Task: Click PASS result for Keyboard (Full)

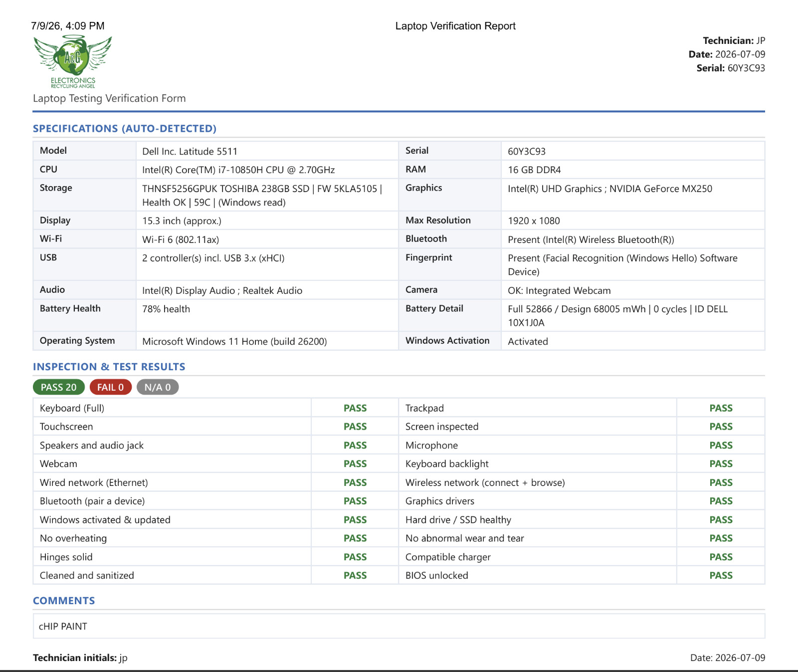Action: point(355,408)
